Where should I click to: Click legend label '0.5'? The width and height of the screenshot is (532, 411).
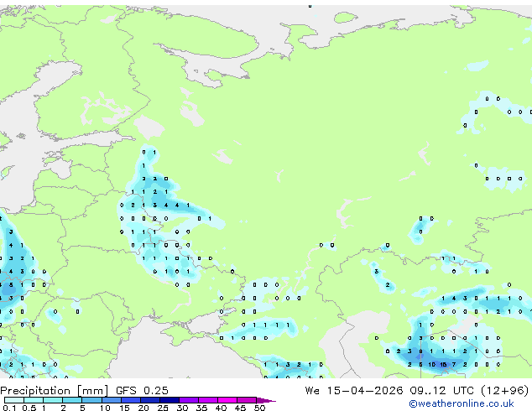pos(29,408)
